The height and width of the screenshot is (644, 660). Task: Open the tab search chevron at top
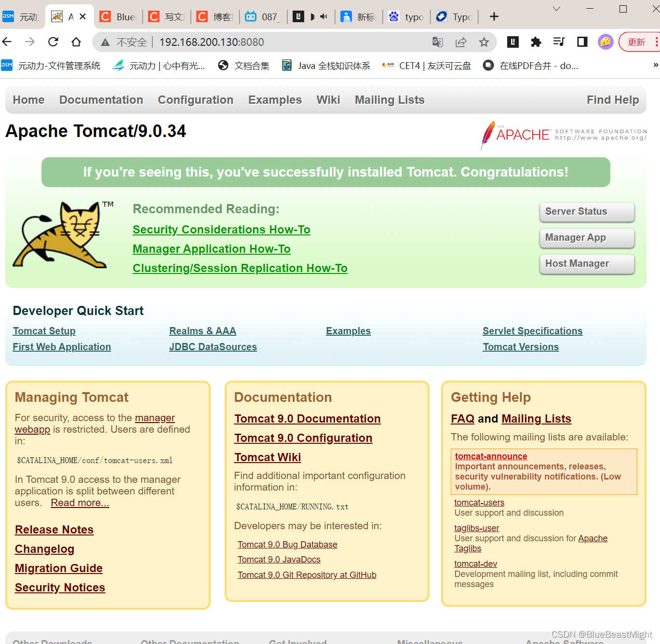pos(556,9)
